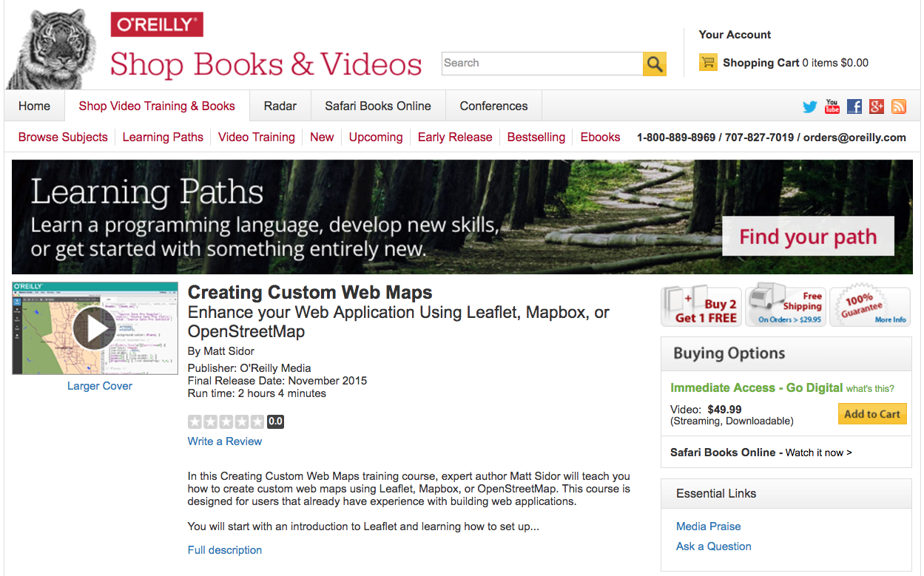Click the Buy 2 Get 1 Free badge

click(x=701, y=307)
